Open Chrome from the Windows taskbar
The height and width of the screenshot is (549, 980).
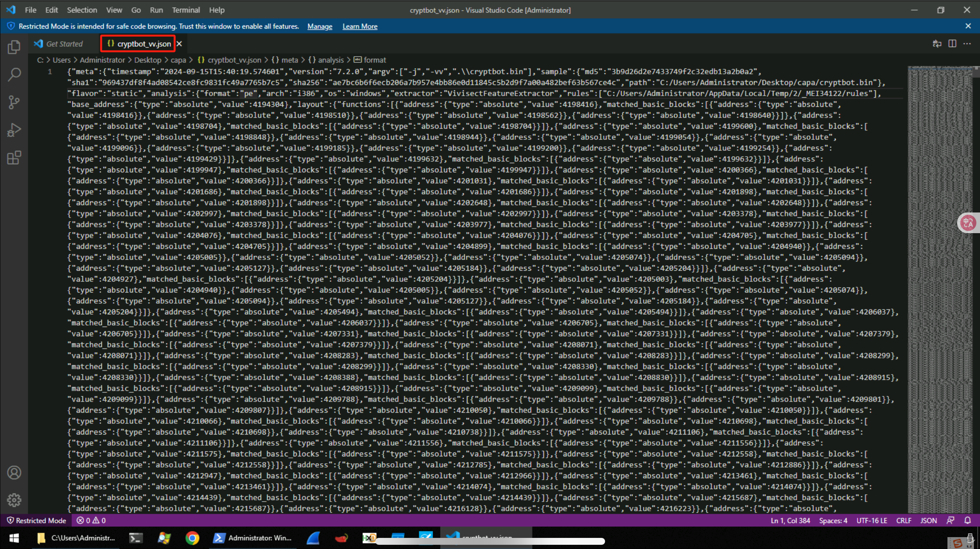coord(192,538)
